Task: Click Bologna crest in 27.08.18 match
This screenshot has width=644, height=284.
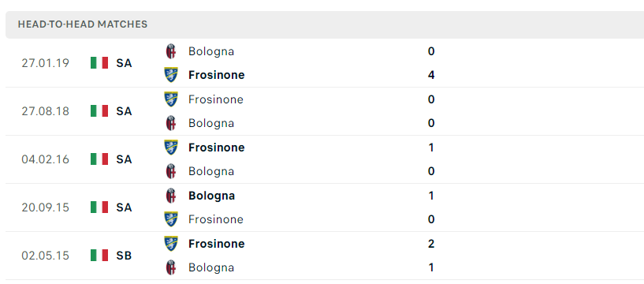Action: click(171, 123)
